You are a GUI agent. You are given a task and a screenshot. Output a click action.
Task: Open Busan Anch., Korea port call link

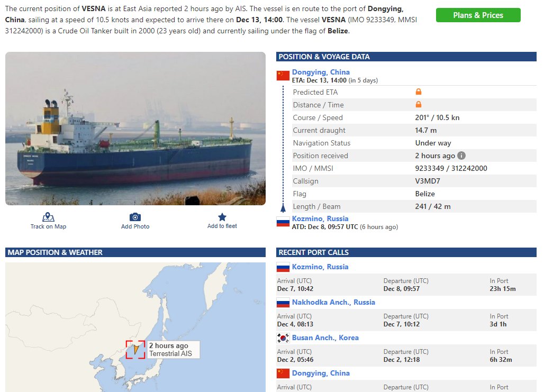(325, 338)
